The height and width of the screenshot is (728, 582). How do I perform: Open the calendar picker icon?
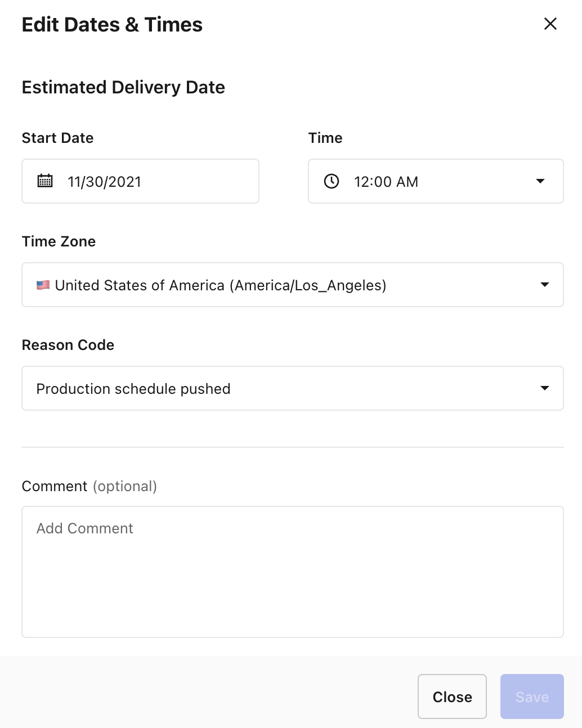45,181
